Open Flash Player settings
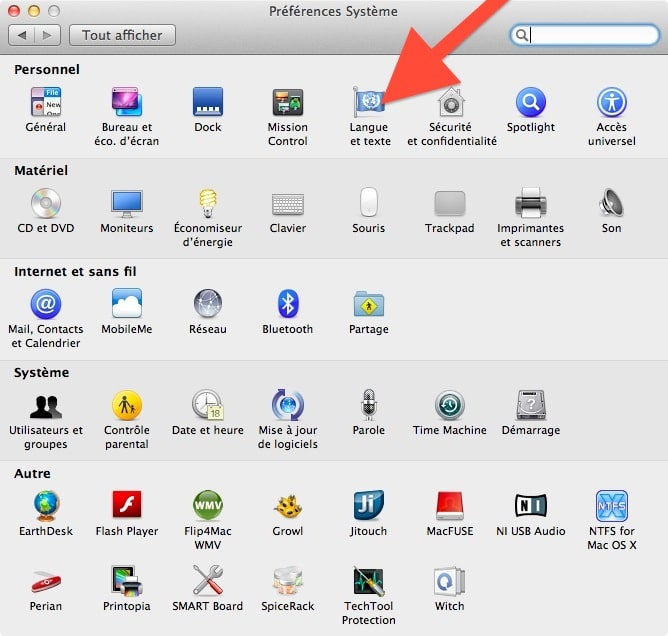Viewport: 668px width, 636px height. point(127,504)
